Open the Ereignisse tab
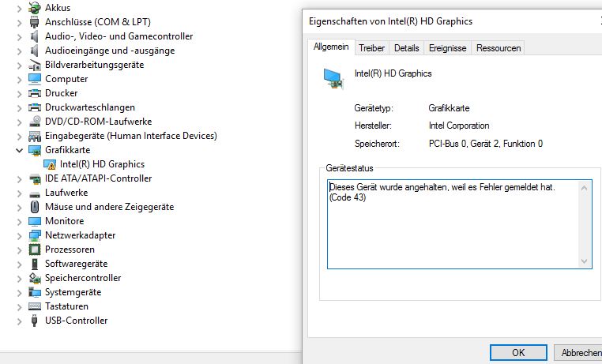Viewport: 602px width, 364px height. [447, 48]
